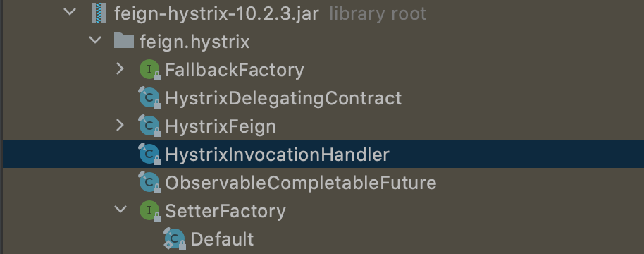Collapse the SetterFactory interface node
The width and height of the screenshot is (644, 254).
pos(120,210)
